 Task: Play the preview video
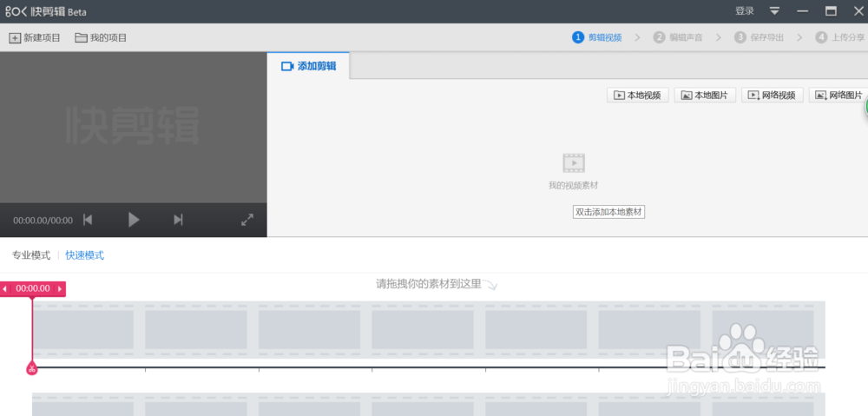(134, 220)
